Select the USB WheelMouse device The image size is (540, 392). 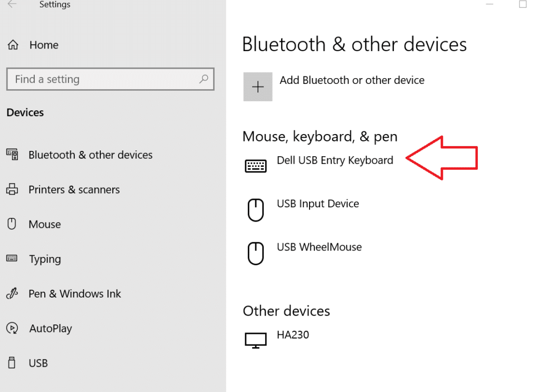pyautogui.click(x=319, y=247)
